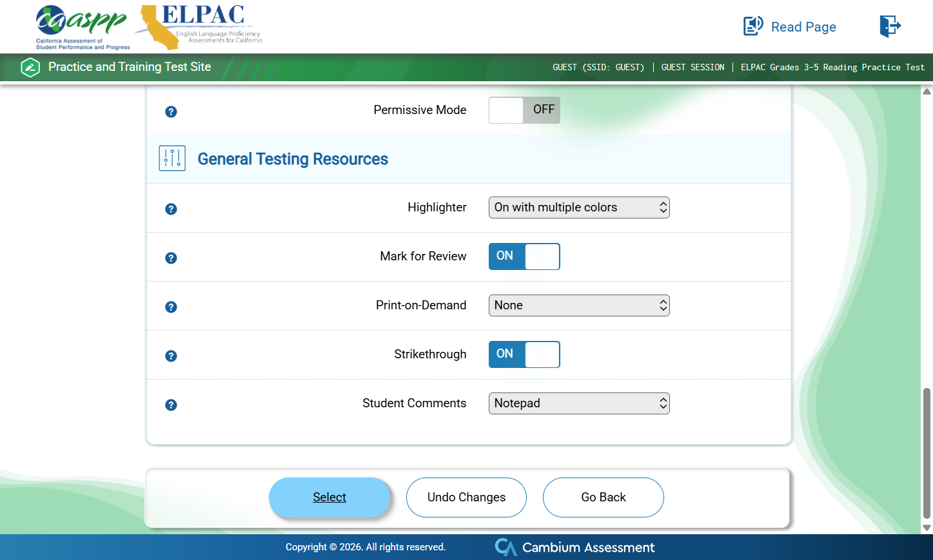The image size is (933, 560).
Task: Click the Read Page link text
Action: click(x=803, y=27)
